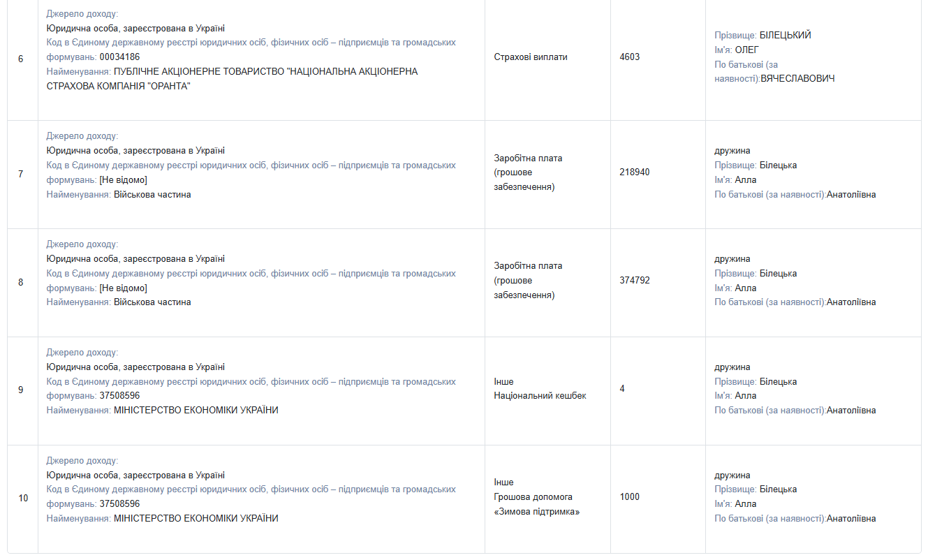928x560 pixels.
Task: Click the "Страхові виплати" income type
Action: tap(530, 57)
